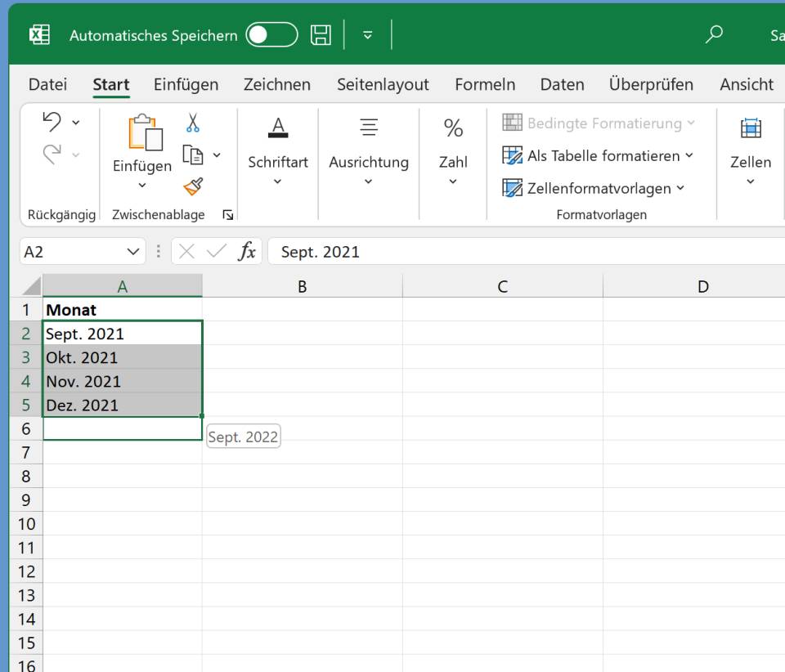Switch to the Einfügen ribbon tab
Viewport: 785px width, 672px height.
point(186,84)
